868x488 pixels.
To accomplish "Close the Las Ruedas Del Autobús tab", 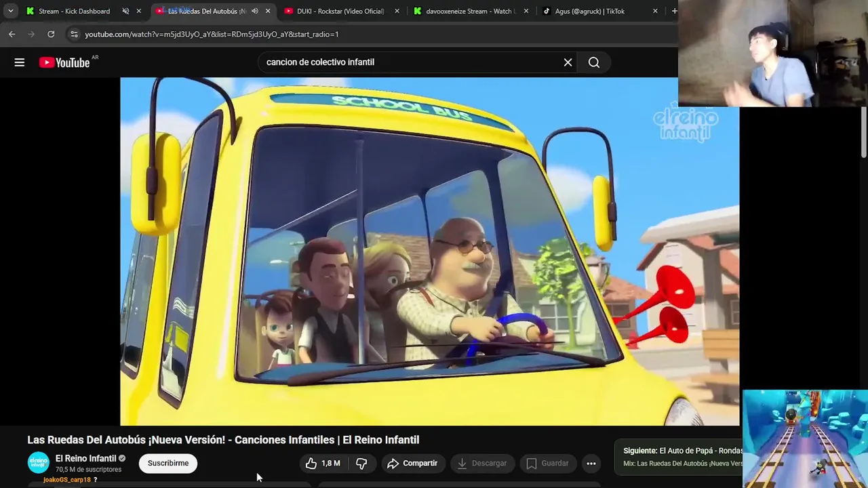I will (x=268, y=11).
